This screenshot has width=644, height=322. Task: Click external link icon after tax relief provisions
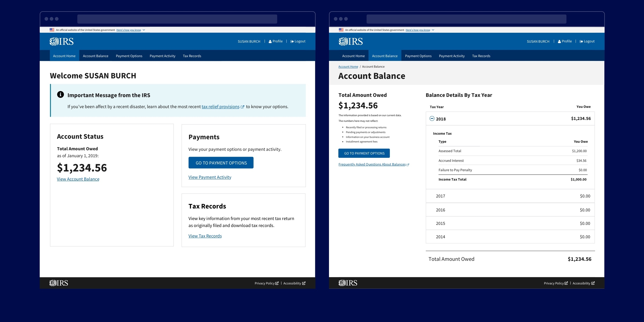(243, 107)
